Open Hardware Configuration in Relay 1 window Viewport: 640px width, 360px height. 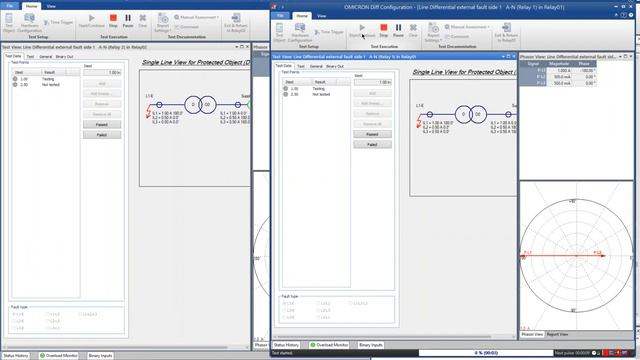tap(300, 33)
